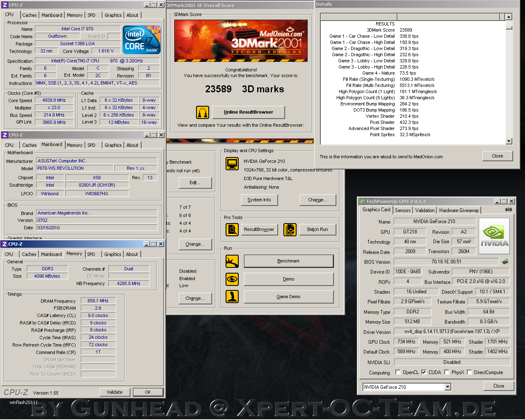The height and width of the screenshot is (420, 525).
Task: Click the BIOS Version 70.18.1E.00.51 field
Action: [446, 262]
